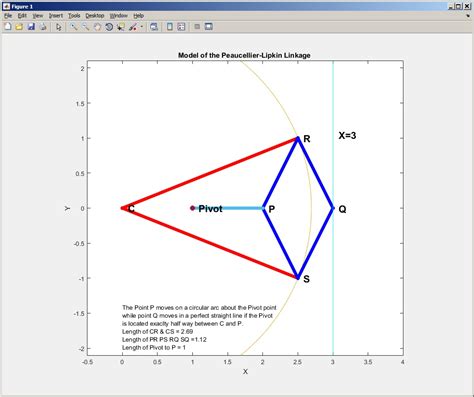Viewport: 474px width, 397px height.
Task: Click the Y axis label left of the plot
Action: pyautogui.click(x=67, y=208)
